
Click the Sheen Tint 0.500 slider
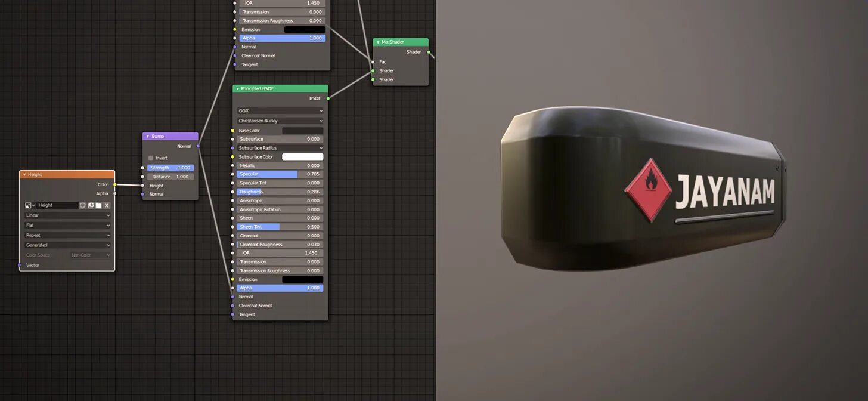pos(280,227)
